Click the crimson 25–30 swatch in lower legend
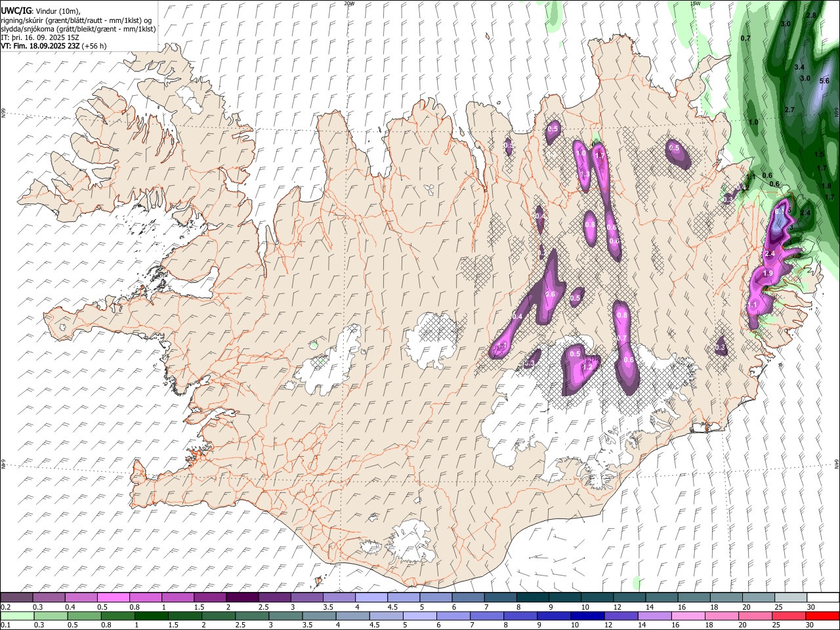This screenshot has width=840, height=630. (789, 616)
